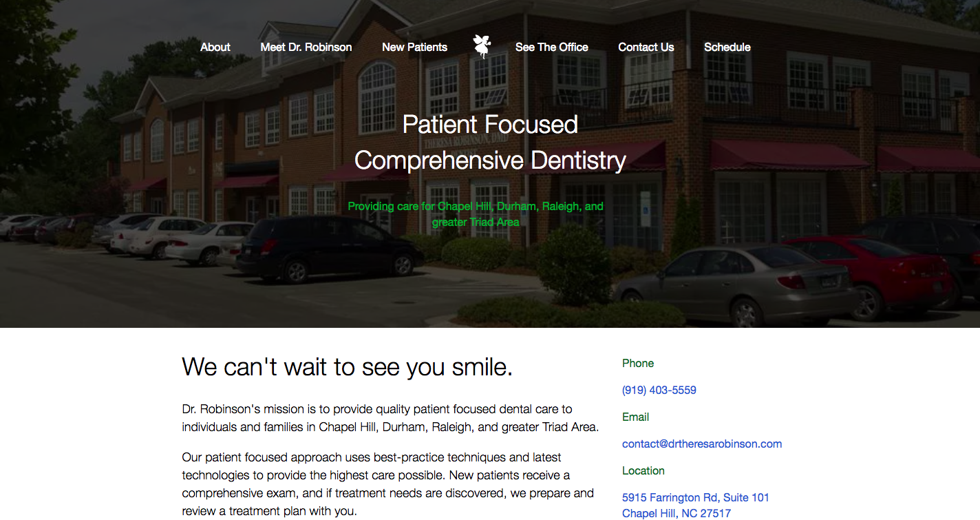
Task: Click Dr. Robinson's mission paragraph
Action: coord(390,418)
